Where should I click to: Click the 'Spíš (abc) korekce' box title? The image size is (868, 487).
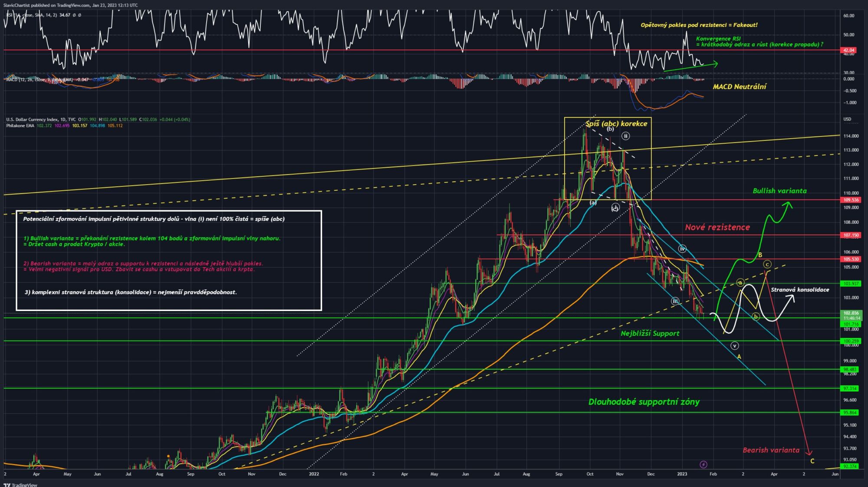point(616,124)
